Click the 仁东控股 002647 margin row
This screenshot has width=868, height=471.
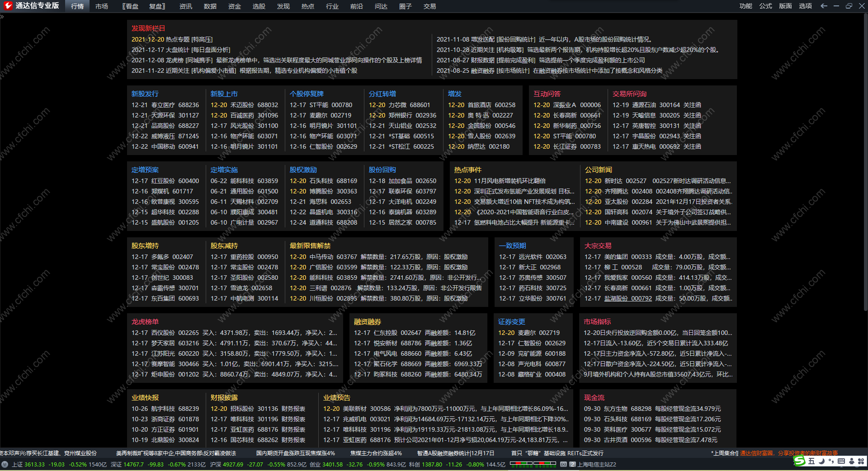point(415,333)
